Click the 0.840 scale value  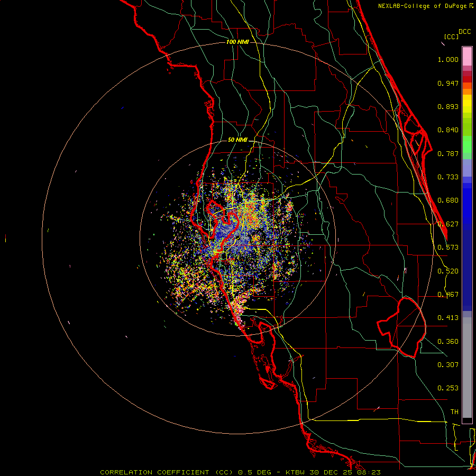point(448,130)
